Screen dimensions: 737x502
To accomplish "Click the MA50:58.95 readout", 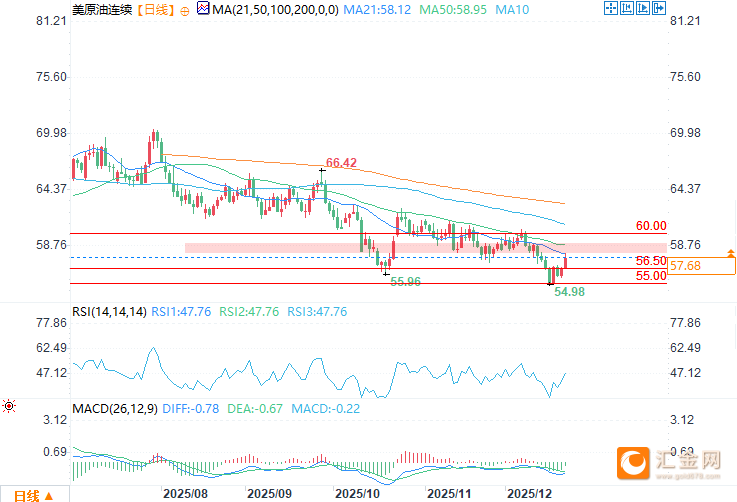I will [x=453, y=10].
